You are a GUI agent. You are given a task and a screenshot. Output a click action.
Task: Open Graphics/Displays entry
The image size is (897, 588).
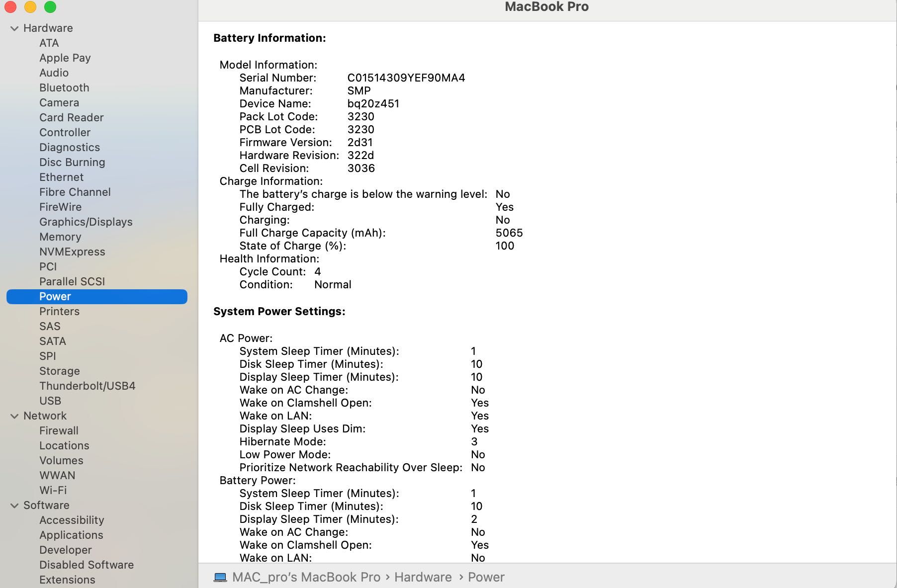(86, 222)
